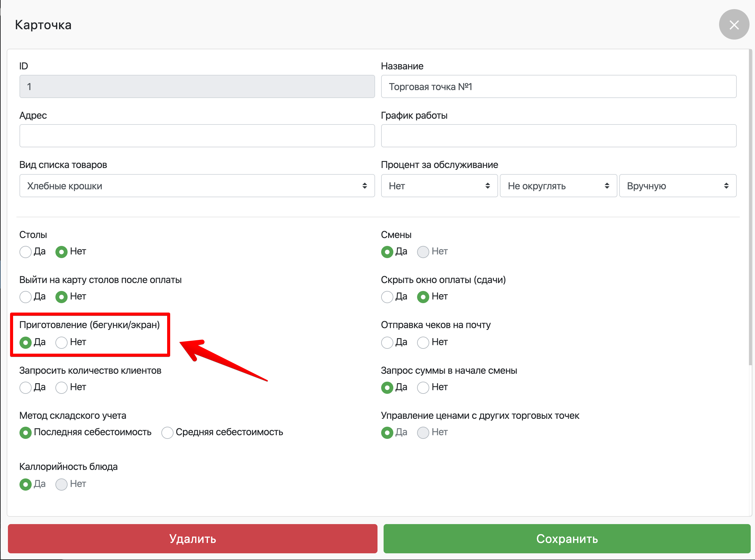Viewport: 755px width, 560px height.
Task: Select Да for Выйти на карту столов
Action: 26,297
